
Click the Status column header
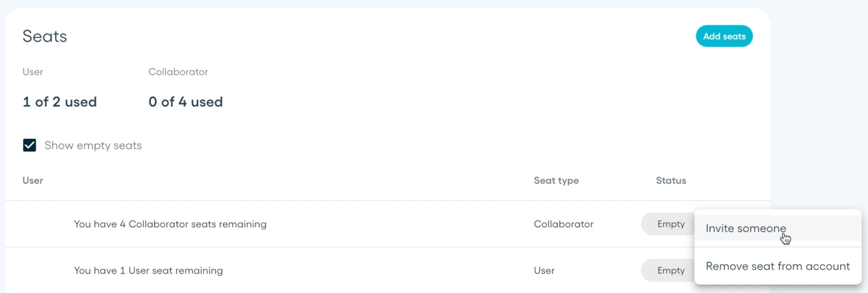point(671,180)
